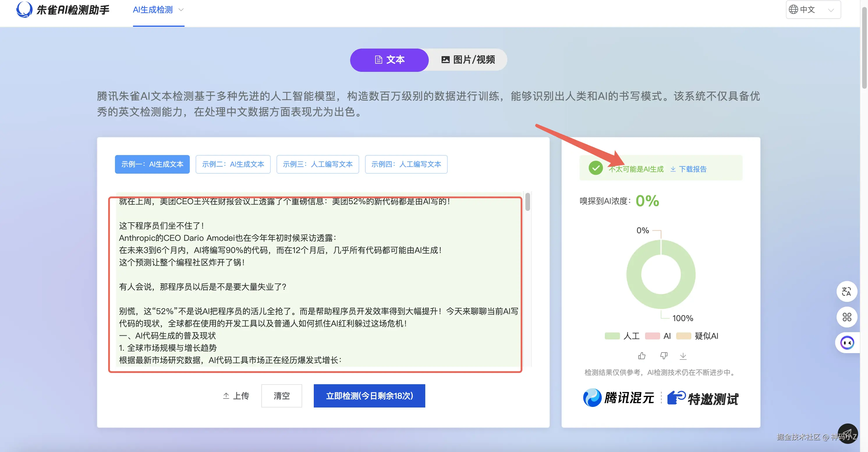Click the thumbs down feedback icon
Screen dimensions: 868x452
(663, 356)
